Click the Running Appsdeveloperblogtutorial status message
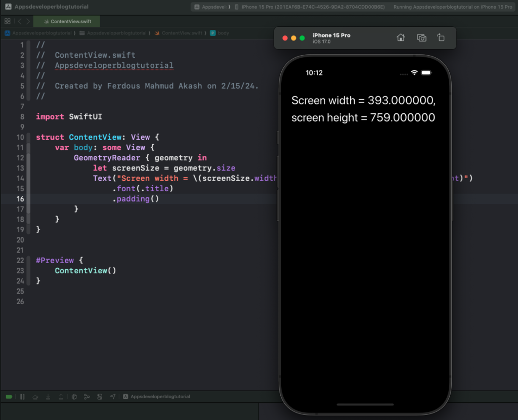Screen dimensions: 518x420 [453, 7]
